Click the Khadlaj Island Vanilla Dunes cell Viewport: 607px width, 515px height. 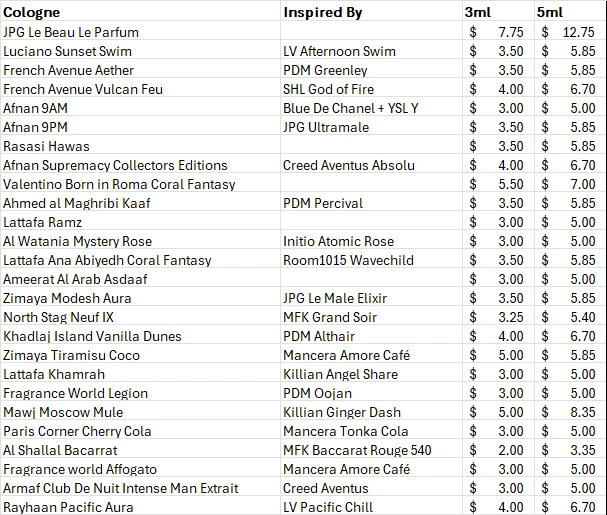[x=141, y=336]
